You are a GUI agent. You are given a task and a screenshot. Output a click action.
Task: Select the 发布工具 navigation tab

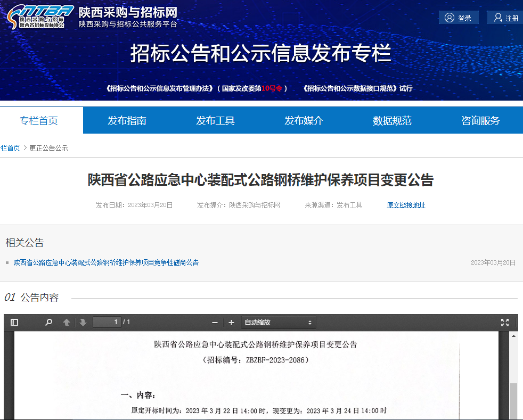pyautogui.click(x=215, y=120)
